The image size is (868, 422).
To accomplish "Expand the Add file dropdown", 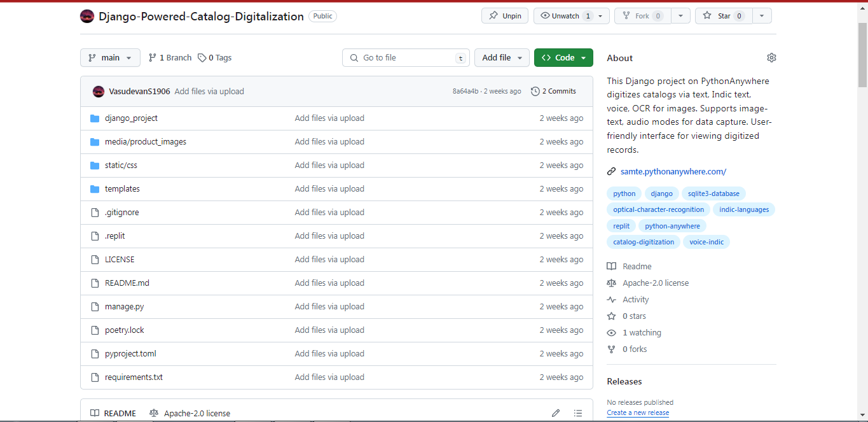I will pos(502,58).
